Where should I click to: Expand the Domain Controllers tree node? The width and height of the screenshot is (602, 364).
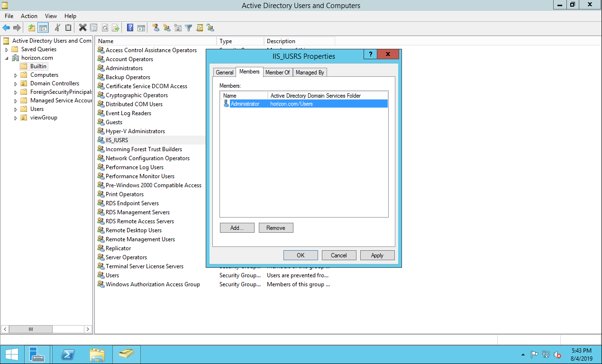16,84
